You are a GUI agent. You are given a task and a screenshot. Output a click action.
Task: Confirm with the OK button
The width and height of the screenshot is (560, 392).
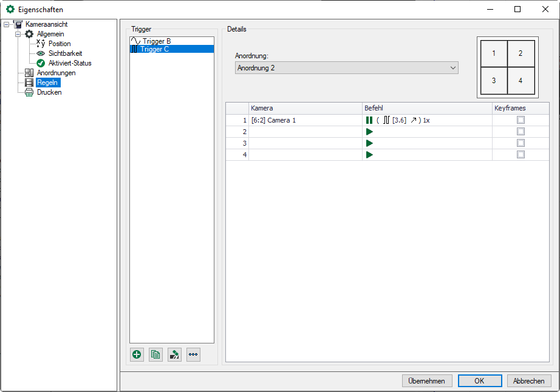pos(480,381)
